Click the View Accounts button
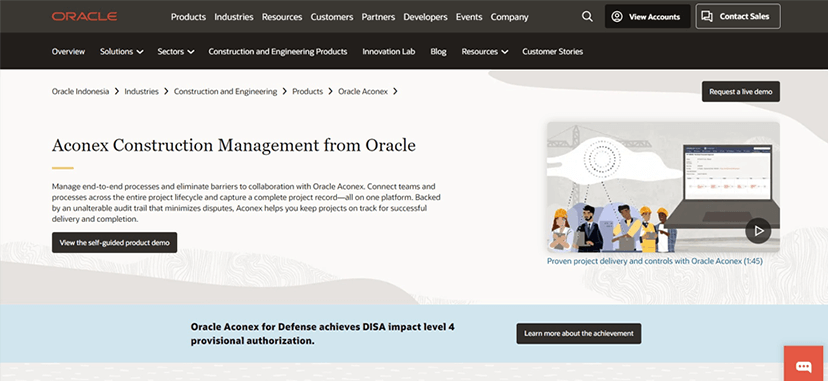Viewport: 828px width, 381px height. pyautogui.click(x=647, y=16)
